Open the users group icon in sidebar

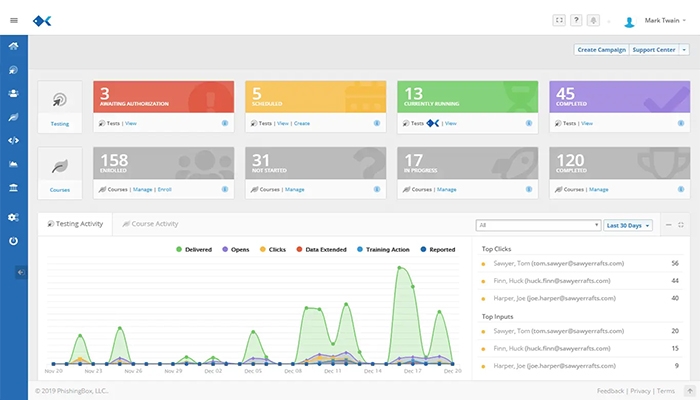point(13,94)
